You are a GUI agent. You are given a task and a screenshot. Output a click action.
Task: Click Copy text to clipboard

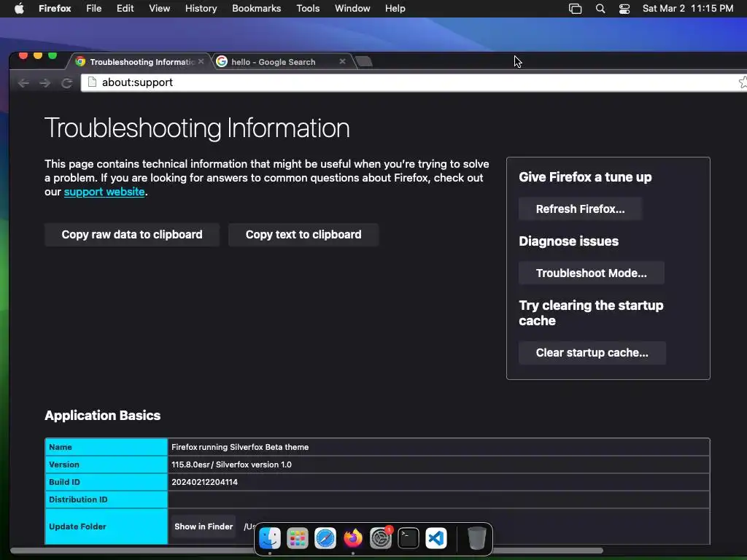tap(303, 235)
